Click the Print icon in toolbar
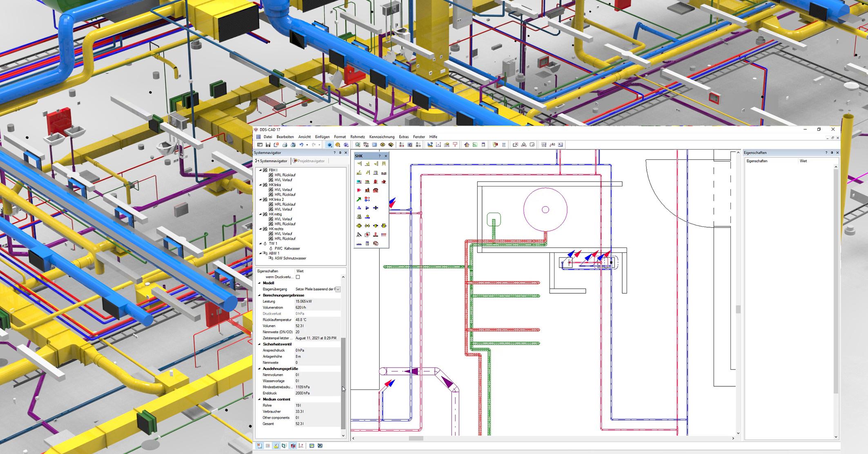This screenshot has width=868, height=454. coord(285,145)
